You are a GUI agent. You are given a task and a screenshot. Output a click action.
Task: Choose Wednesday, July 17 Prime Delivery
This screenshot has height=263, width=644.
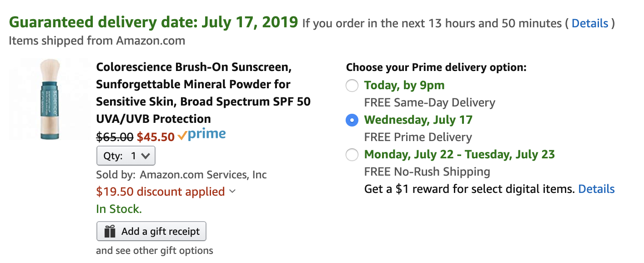pyautogui.click(x=352, y=120)
